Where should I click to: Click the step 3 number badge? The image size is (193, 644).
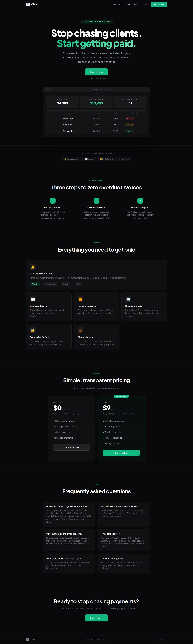click(x=140, y=201)
